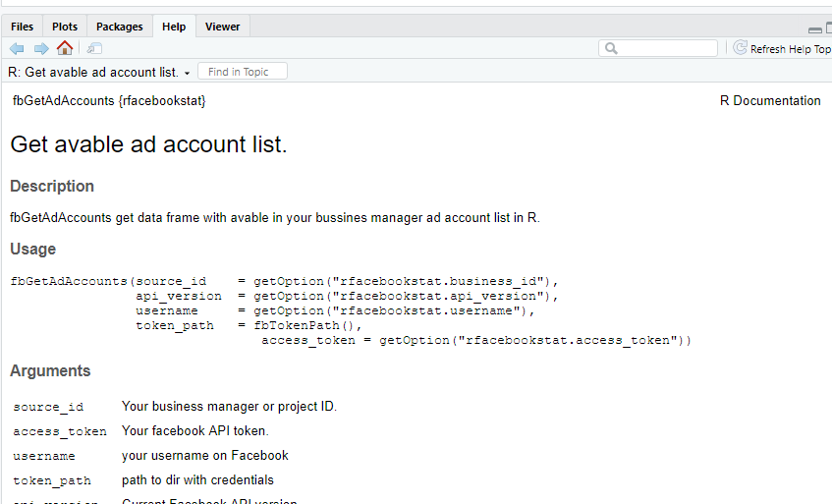
Task: Show help in new window
Action: pos(93,48)
